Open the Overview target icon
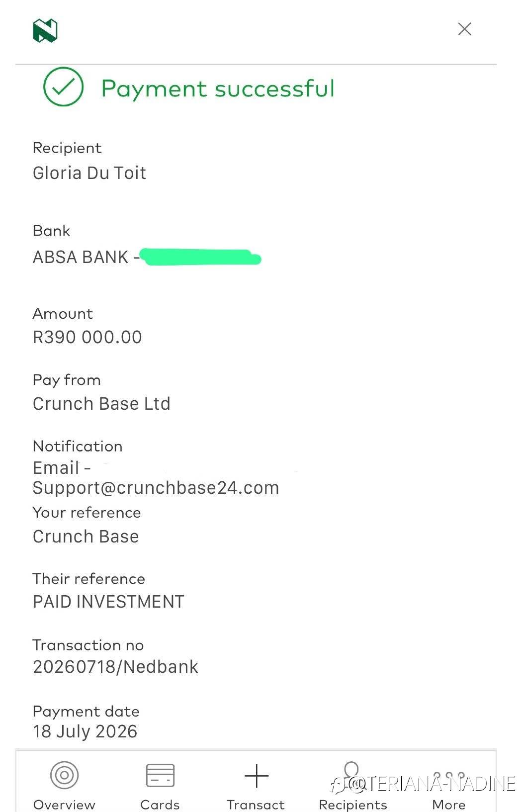 pyautogui.click(x=64, y=775)
